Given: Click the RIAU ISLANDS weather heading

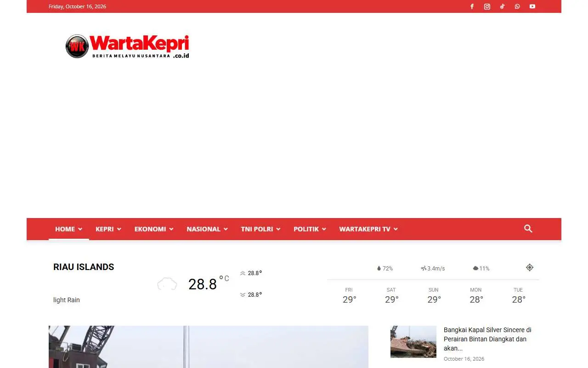Looking at the screenshot, I should pos(84,267).
